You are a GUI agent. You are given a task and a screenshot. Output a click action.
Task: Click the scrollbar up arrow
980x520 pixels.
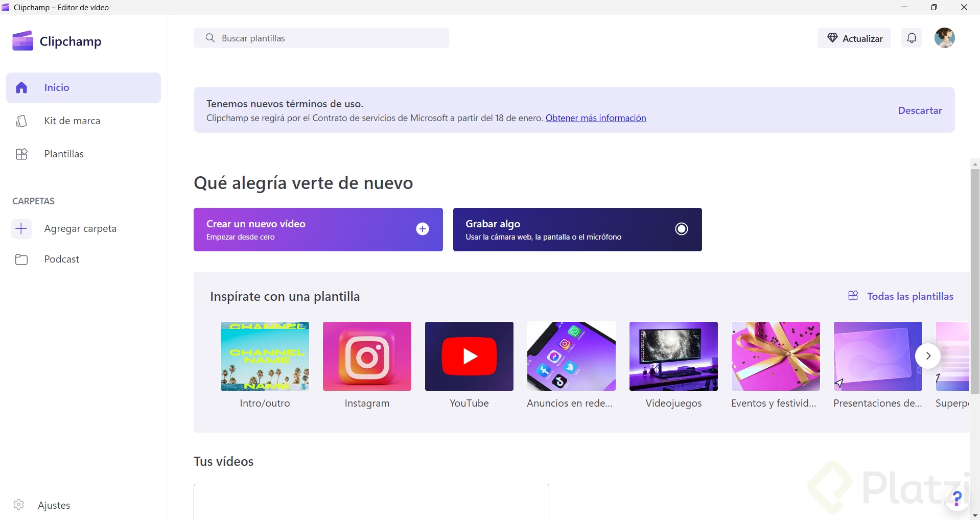tap(975, 164)
